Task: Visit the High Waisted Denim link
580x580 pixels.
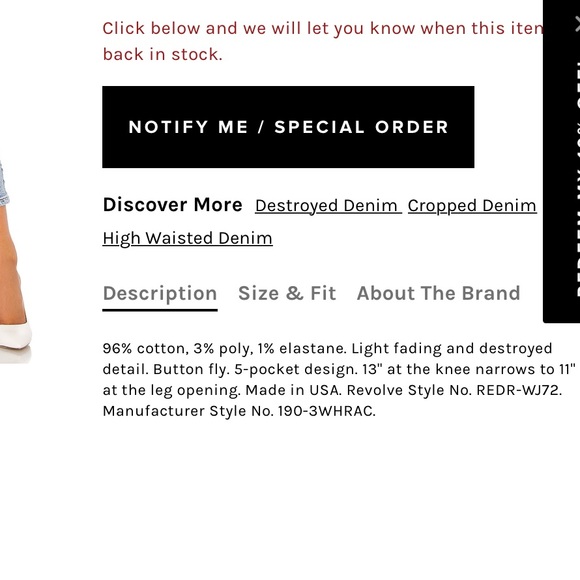Action: (188, 238)
